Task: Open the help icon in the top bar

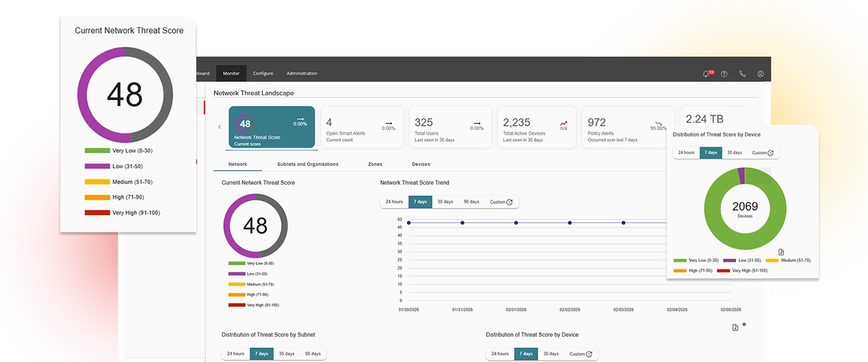Action: 723,74
